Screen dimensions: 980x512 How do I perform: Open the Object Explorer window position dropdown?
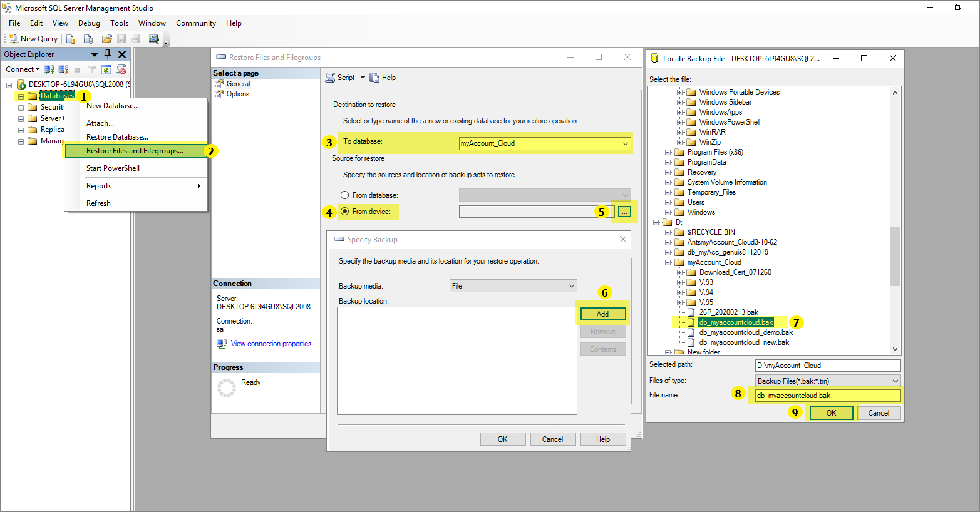pos(95,54)
